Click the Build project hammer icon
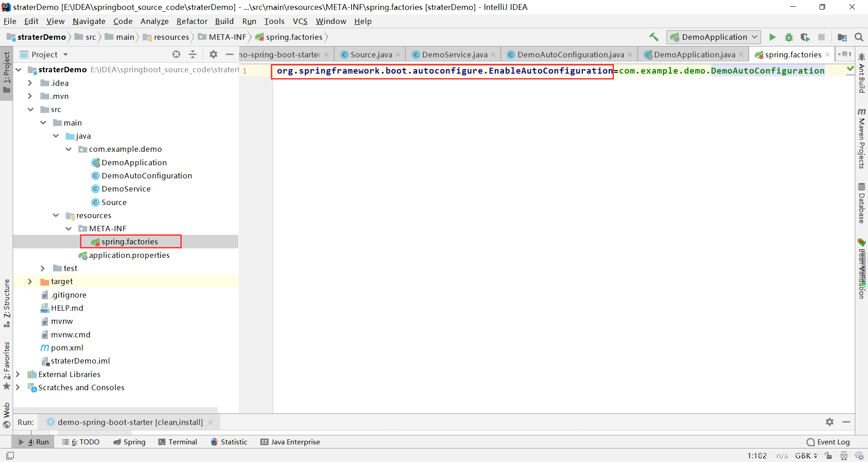This screenshot has width=868, height=462. pos(654,37)
